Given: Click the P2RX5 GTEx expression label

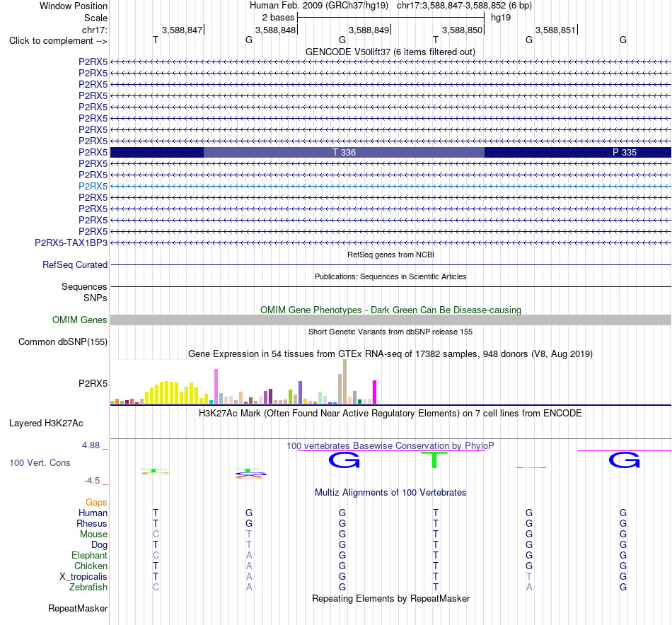Looking at the screenshot, I should (93, 383).
